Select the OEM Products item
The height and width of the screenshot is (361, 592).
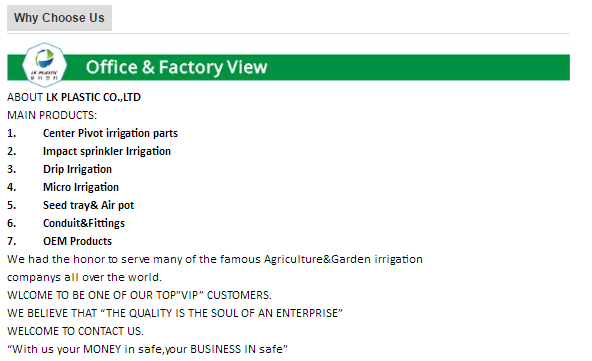pos(77,241)
